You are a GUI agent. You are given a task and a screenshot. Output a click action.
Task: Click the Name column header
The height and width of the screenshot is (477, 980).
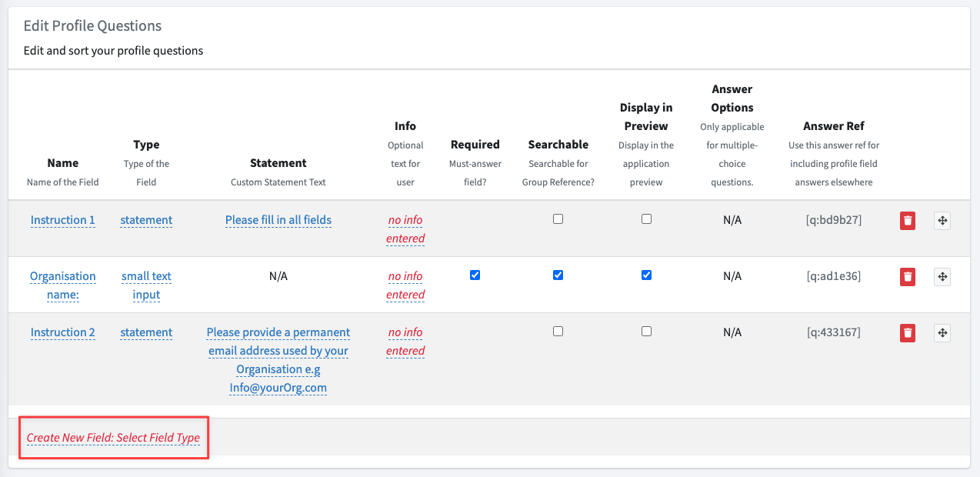pyautogui.click(x=63, y=163)
